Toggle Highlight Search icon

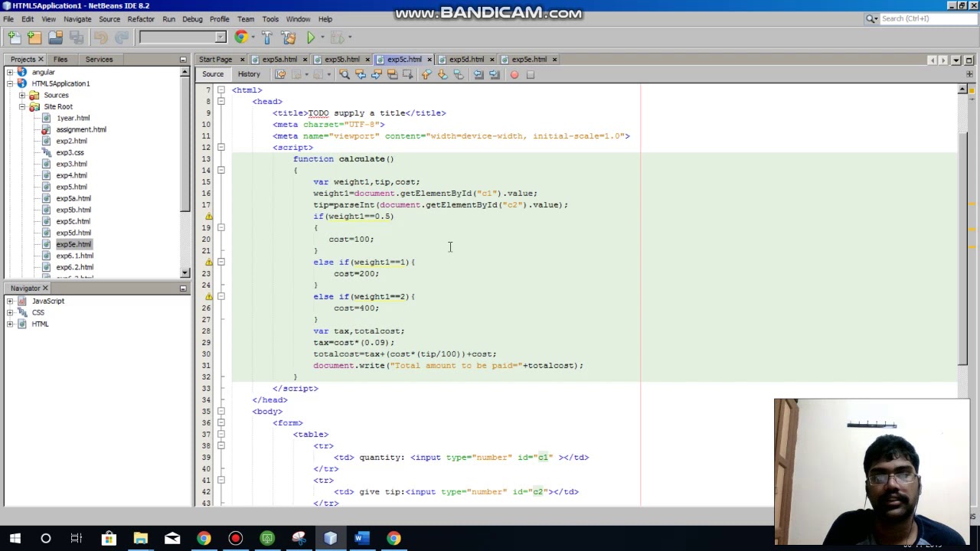[x=392, y=74]
